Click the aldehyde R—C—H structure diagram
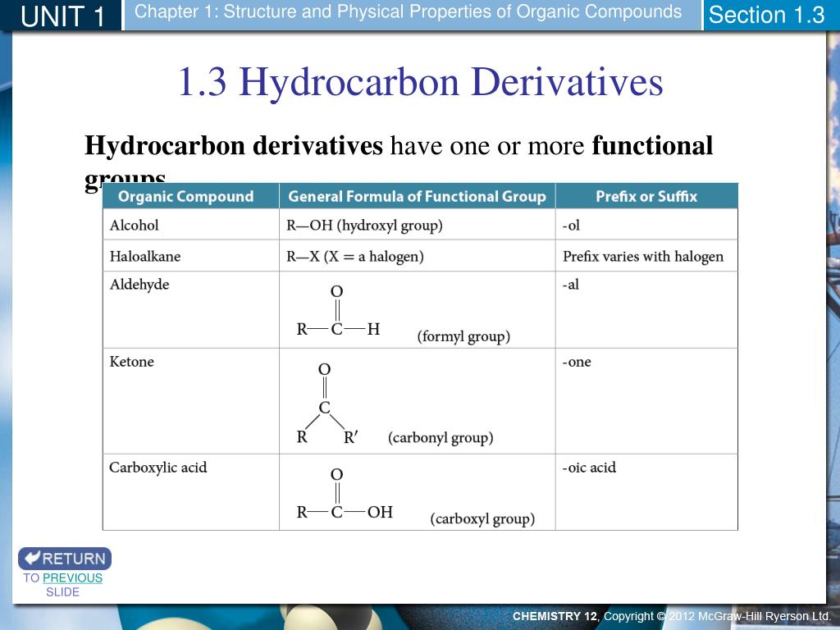The width and height of the screenshot is (840, 630). point(338,311)
